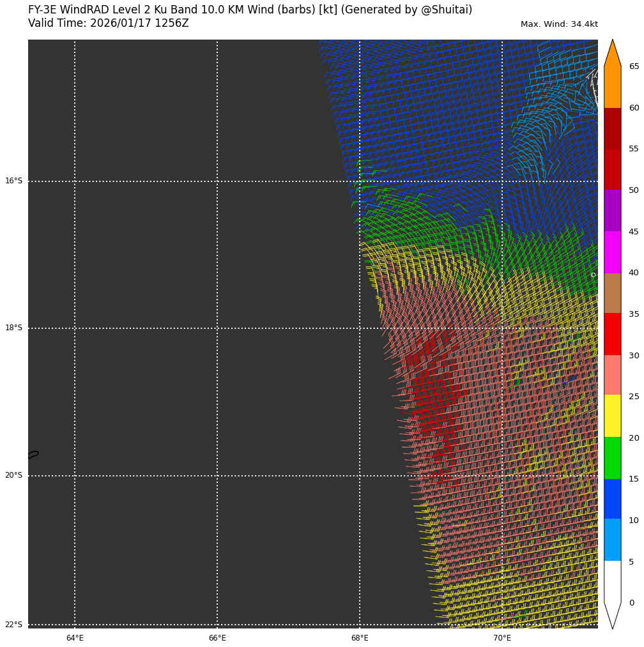
Task: Click the yellow 20-25 kt colorbar segment
Action: pos(612,416)
